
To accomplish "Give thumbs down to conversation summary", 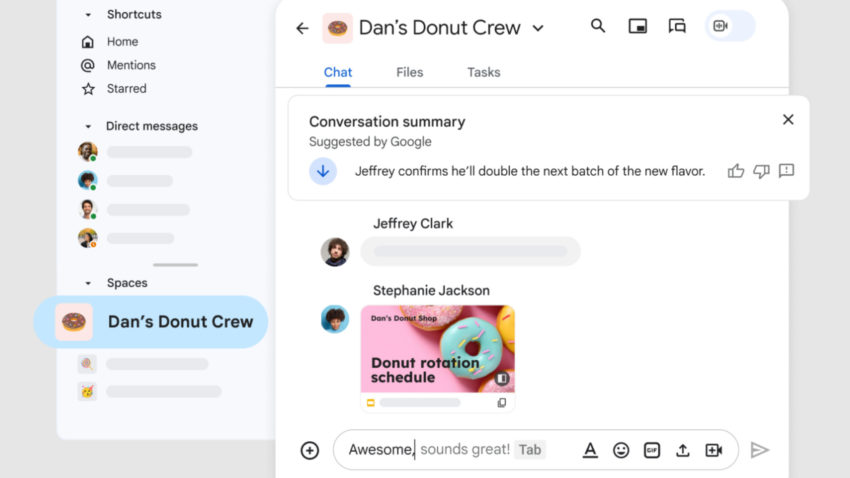I will [761, 171].
